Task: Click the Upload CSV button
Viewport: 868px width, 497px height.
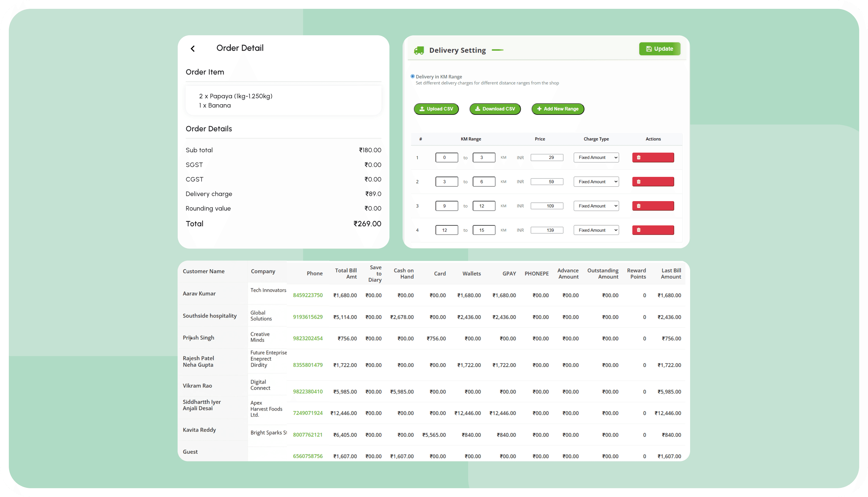Action: pyautogui.click(x=436, y=109)
